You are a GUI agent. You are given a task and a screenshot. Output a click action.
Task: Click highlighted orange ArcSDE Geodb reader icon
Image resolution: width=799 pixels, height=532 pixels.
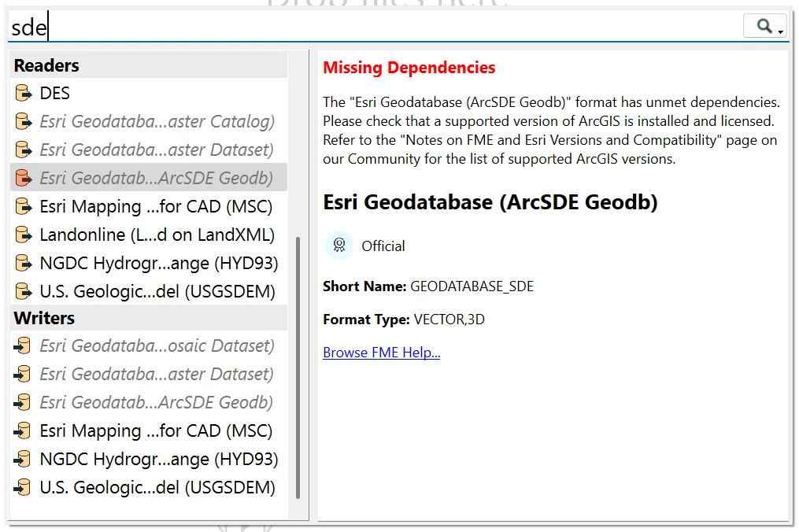(x=24, y=178)
